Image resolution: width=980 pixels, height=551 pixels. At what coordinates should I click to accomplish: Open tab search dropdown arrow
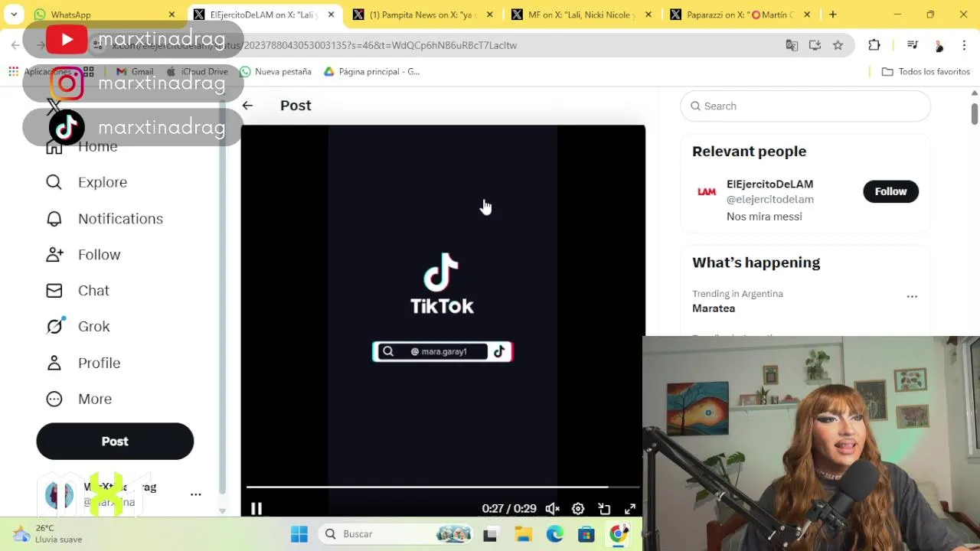(14, 15)
